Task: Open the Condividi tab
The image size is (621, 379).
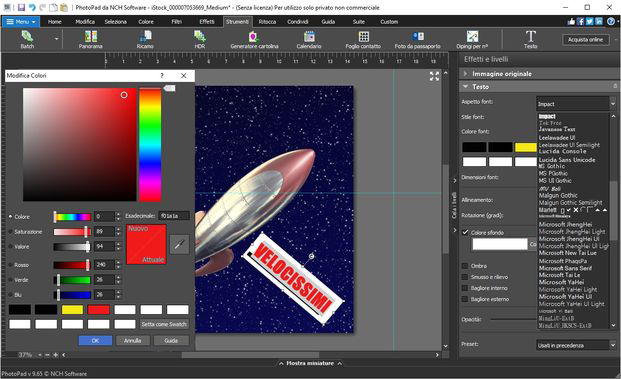Action: pyautogui.click(x=298, y=22)
